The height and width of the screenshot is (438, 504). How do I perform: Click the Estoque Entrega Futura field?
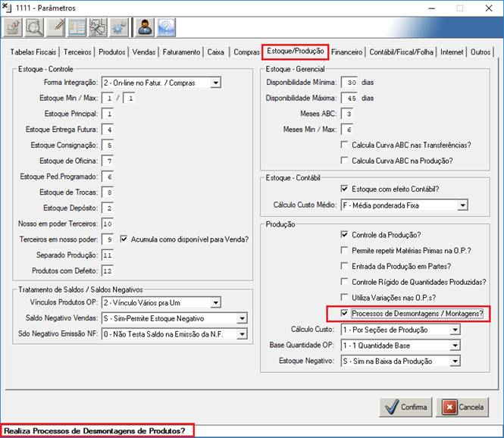click(x=108, y=130)
